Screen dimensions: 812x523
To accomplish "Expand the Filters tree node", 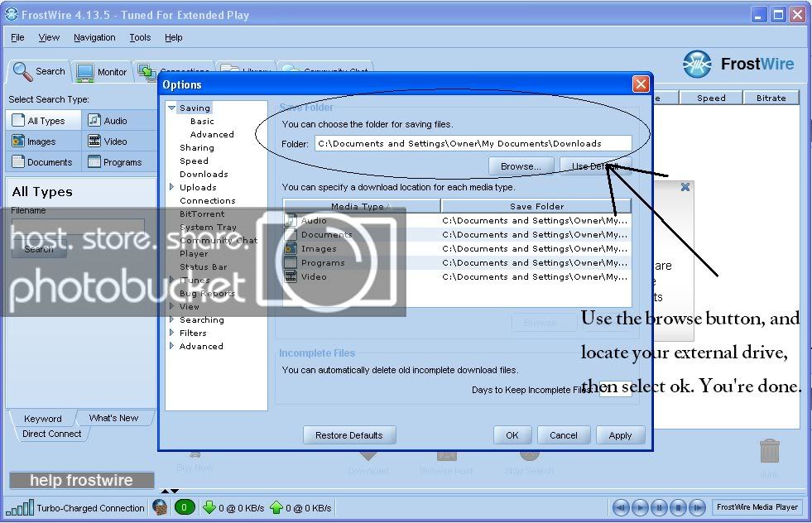I will pos(172,333).
